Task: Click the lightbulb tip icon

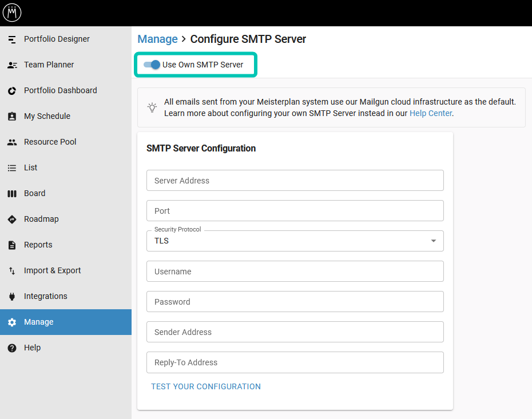Action: click(x=152, y=107)
